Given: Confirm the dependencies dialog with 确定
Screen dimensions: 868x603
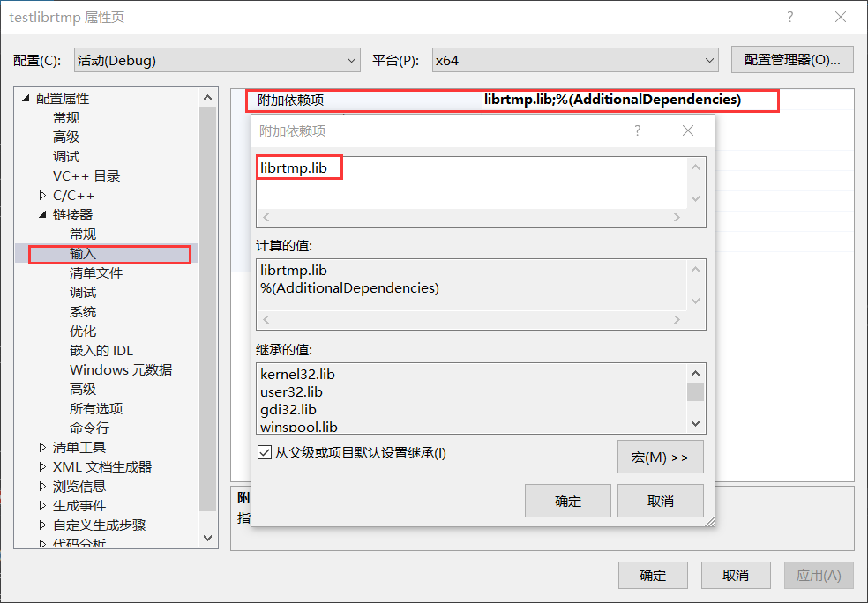Looking at the screenshot, I should (x=567, y=501).
